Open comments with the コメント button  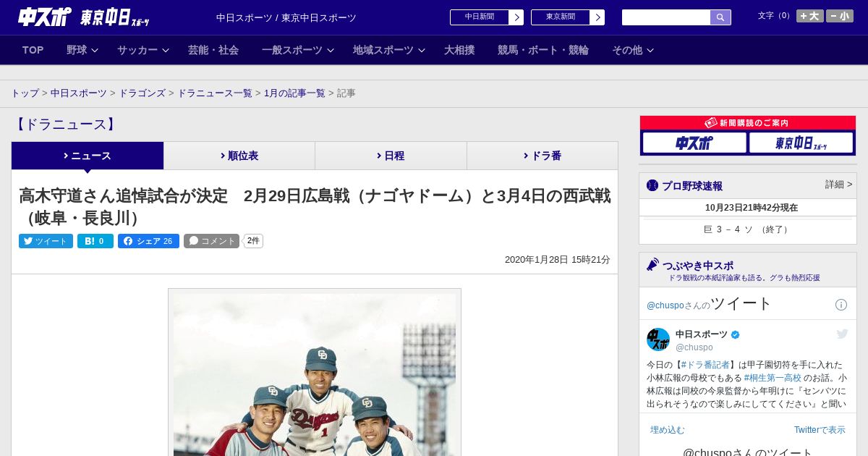pos(211,241)
